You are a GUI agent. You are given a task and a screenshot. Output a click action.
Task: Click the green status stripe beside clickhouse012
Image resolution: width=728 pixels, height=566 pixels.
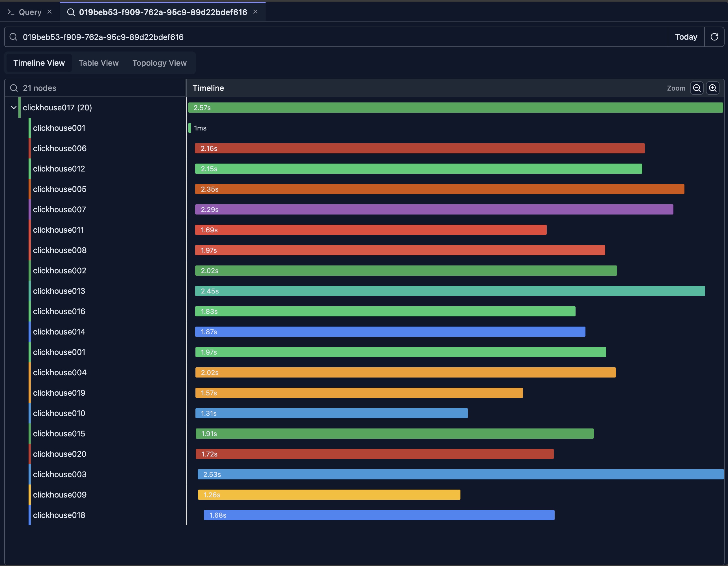tap(29, 169)
